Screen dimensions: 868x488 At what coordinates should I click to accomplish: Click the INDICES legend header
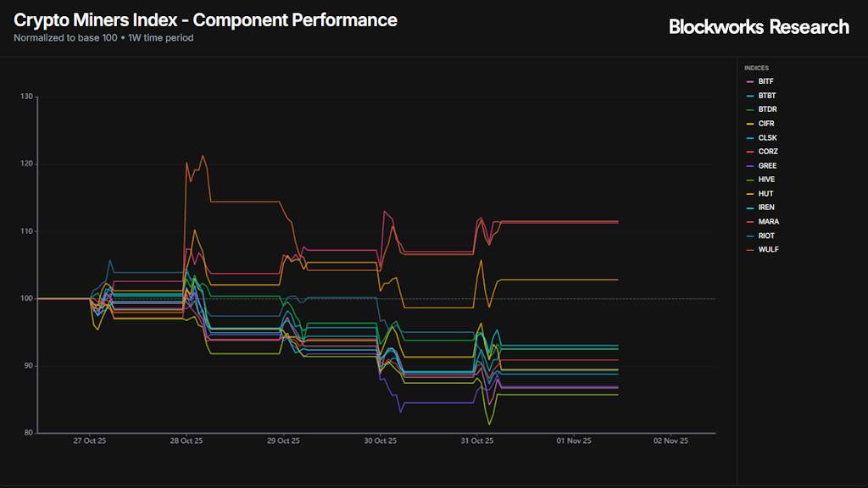pos(757,68)
